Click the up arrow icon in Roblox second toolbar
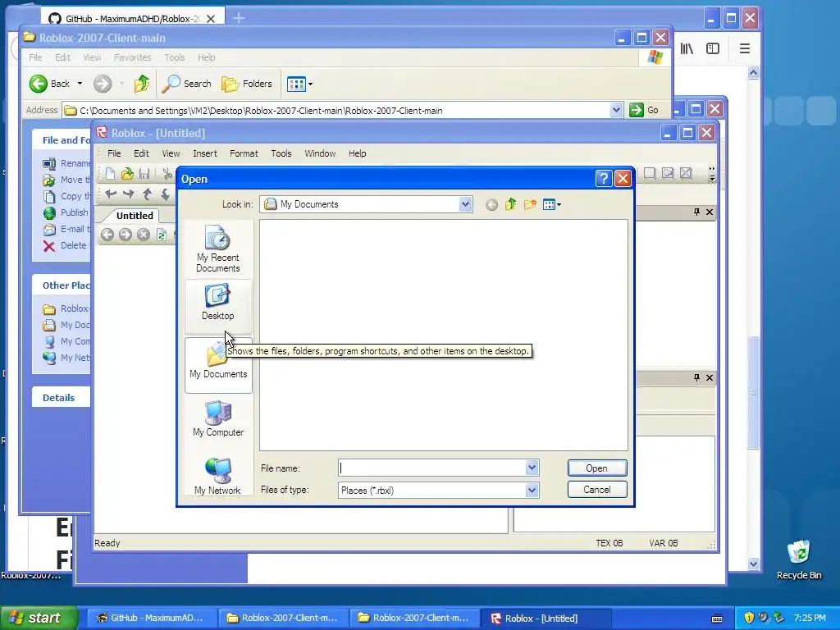The height and width of the screenshot is (630, 840). (x=148, y=194)
